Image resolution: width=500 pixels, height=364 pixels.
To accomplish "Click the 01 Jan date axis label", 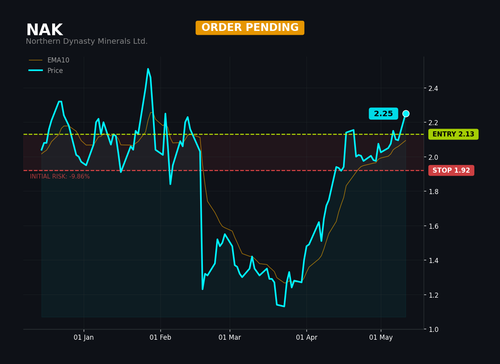I will (x=84, y=337).
